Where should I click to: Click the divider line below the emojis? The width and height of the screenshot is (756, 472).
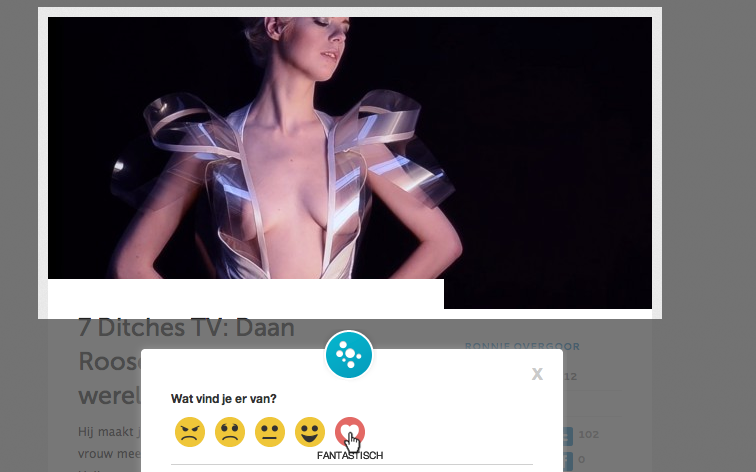(350, 464)
